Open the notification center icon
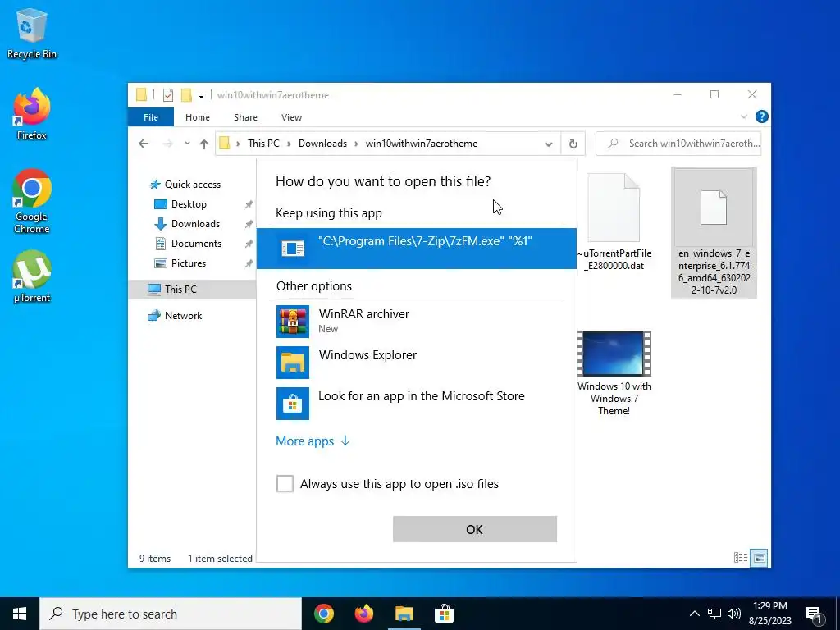The image size is (840, 630). pyautogui.click(x=815, y=614)
